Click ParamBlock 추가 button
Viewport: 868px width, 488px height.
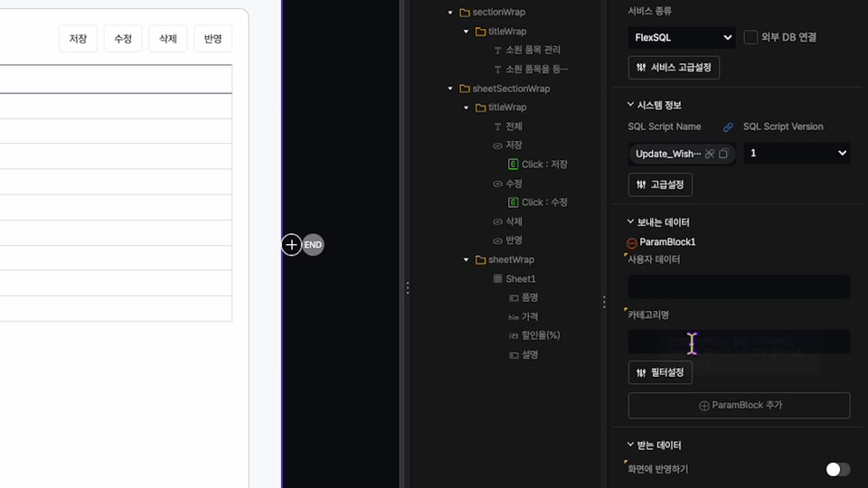click(x=739, y=406)
